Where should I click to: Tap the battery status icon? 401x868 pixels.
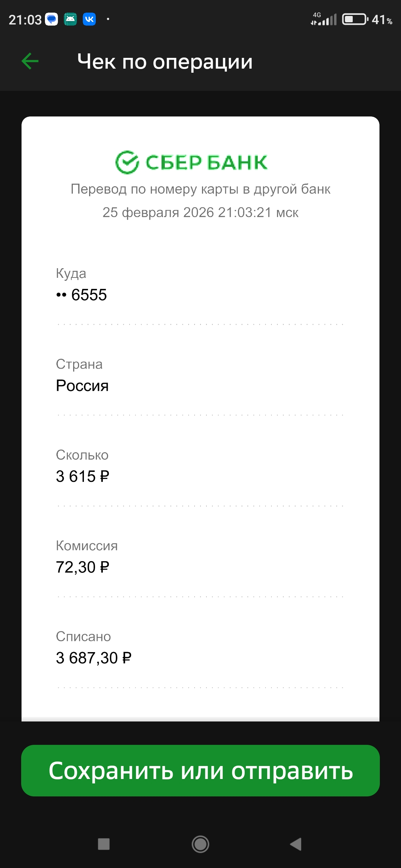355,19
